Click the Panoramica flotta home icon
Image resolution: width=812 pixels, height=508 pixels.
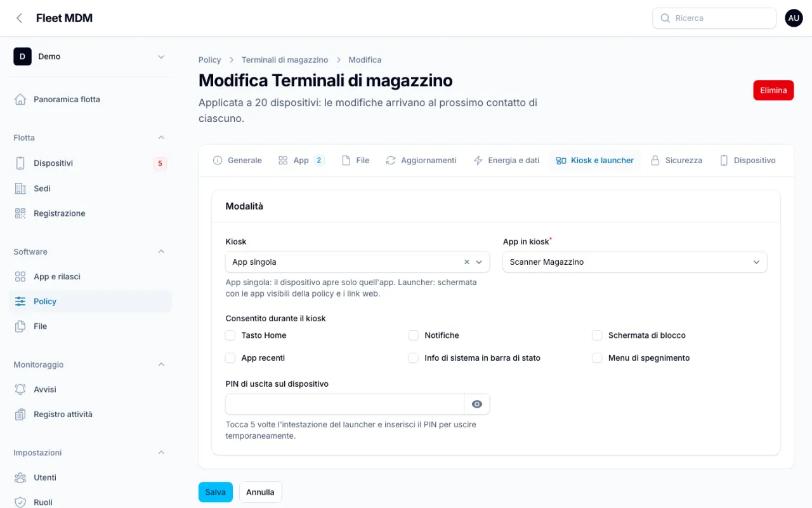pyautogui.click(x=20, y=99)
